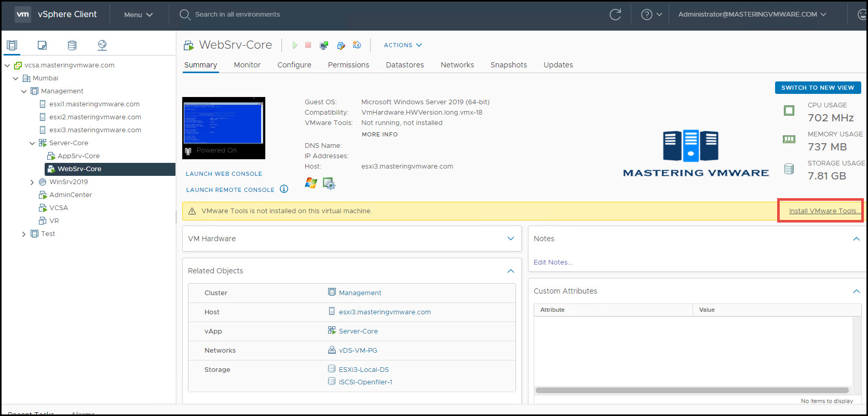The width and height of the screenshot is (868, 416).
Task: Open the Networks tab
Action: pos(457,65)
